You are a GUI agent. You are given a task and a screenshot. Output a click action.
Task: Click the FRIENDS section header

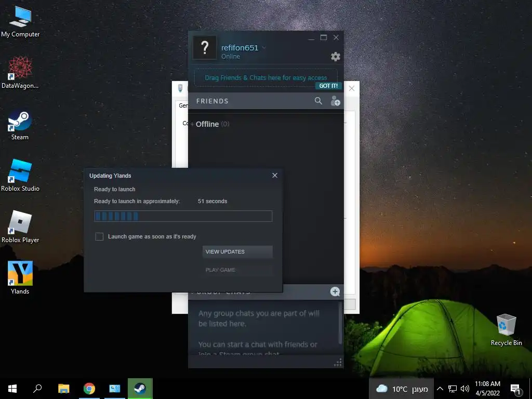click(x=212, y=101)
